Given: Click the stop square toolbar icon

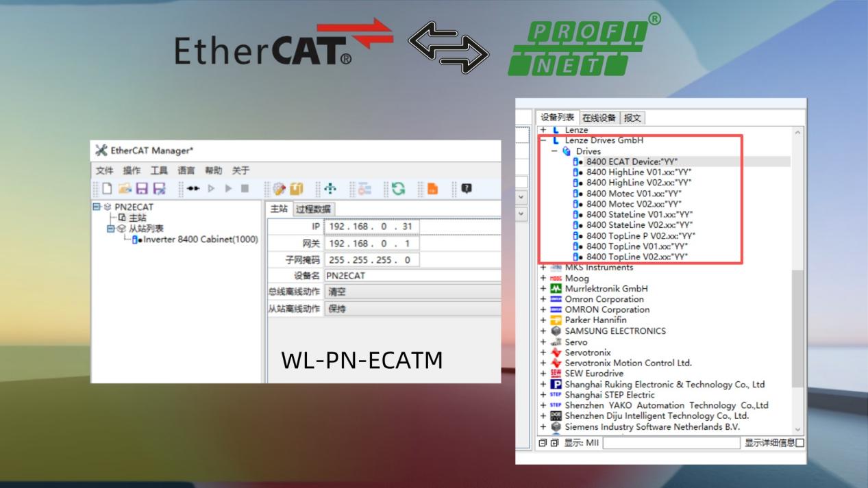Looking at the screenshot, I should coord(245,188).
